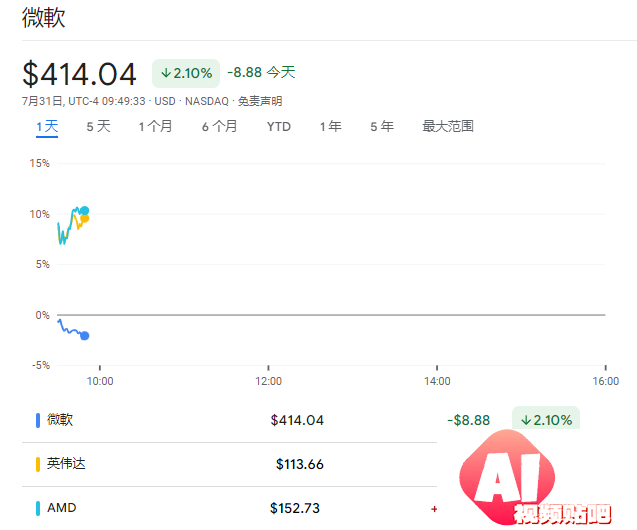Click the $113.66 price for 英伟达
This screenshot has width=637, height=530.
tap(300, 464)
